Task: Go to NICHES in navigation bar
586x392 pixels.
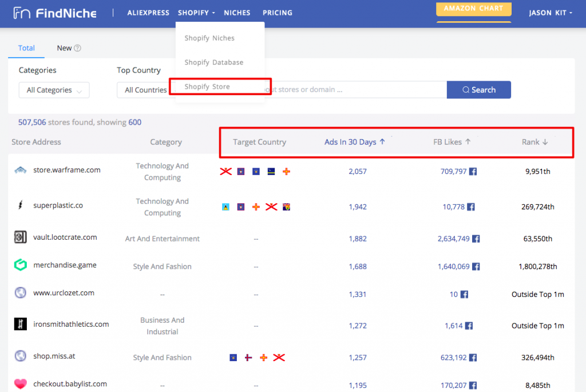Action: 237,13
